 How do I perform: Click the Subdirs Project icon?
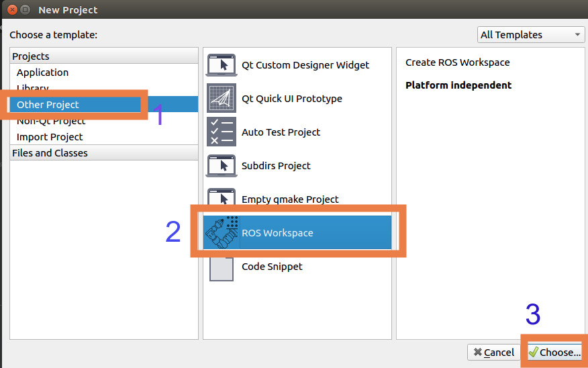coord(222,165)
